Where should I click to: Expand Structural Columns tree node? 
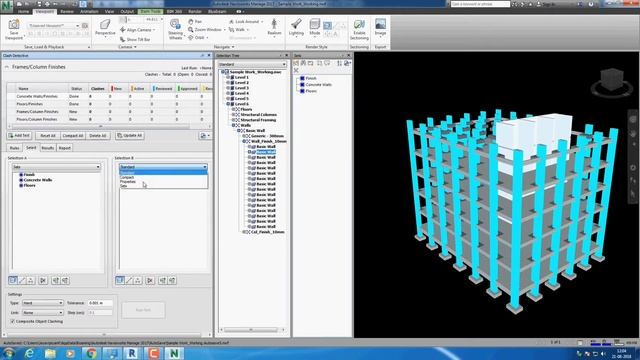[233, 115]
